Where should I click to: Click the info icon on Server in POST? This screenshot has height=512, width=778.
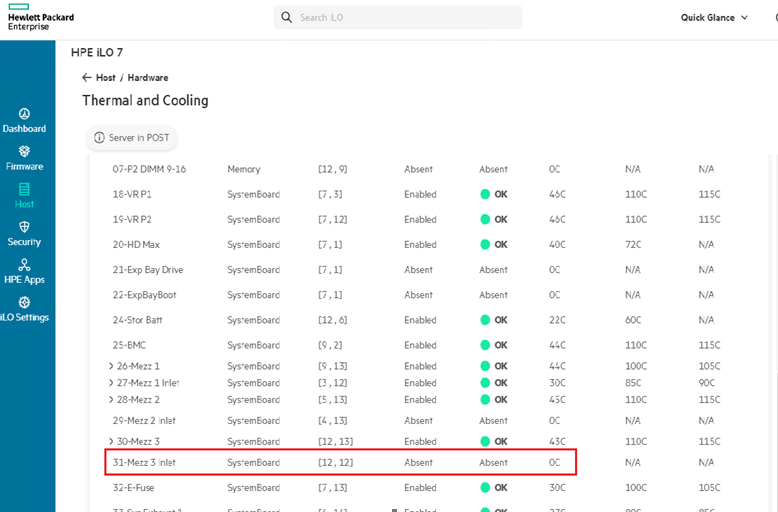pos(99,137)
